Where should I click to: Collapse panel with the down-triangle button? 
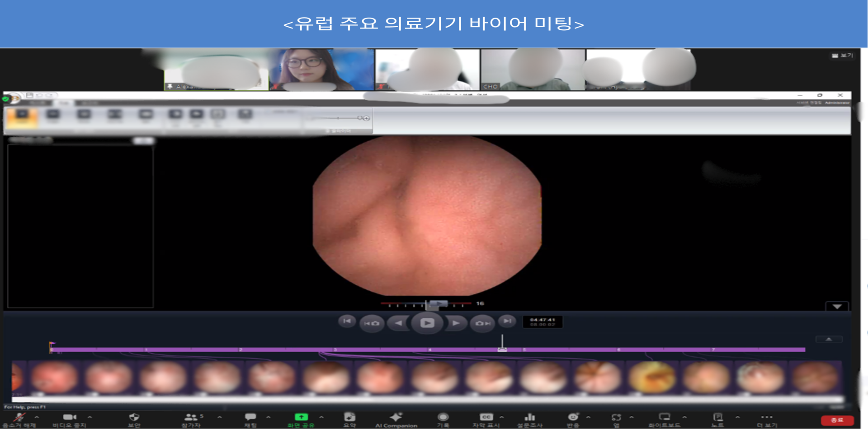point(837,307)
